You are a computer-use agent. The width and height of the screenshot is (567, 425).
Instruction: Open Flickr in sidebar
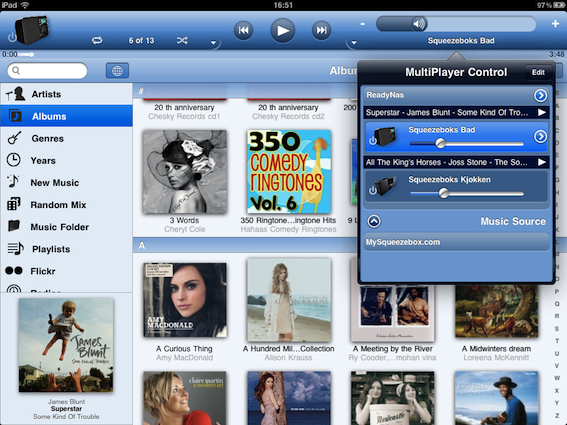(x=67, y=271)
